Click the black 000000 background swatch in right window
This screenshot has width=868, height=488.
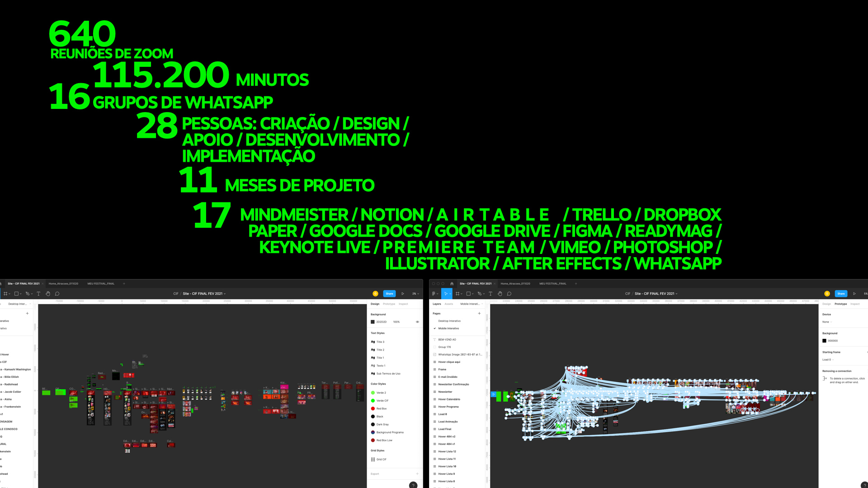pyautogui.click(x=824, y=341)
